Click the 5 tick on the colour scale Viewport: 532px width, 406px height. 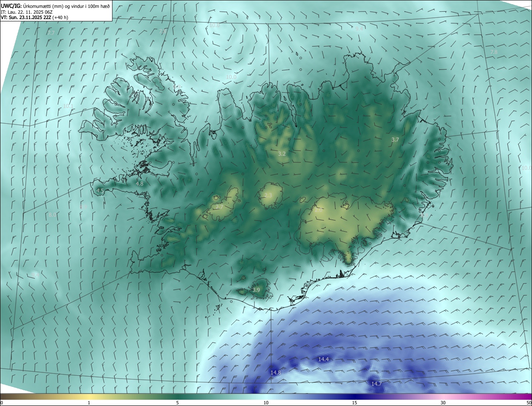tap(177, 403)
